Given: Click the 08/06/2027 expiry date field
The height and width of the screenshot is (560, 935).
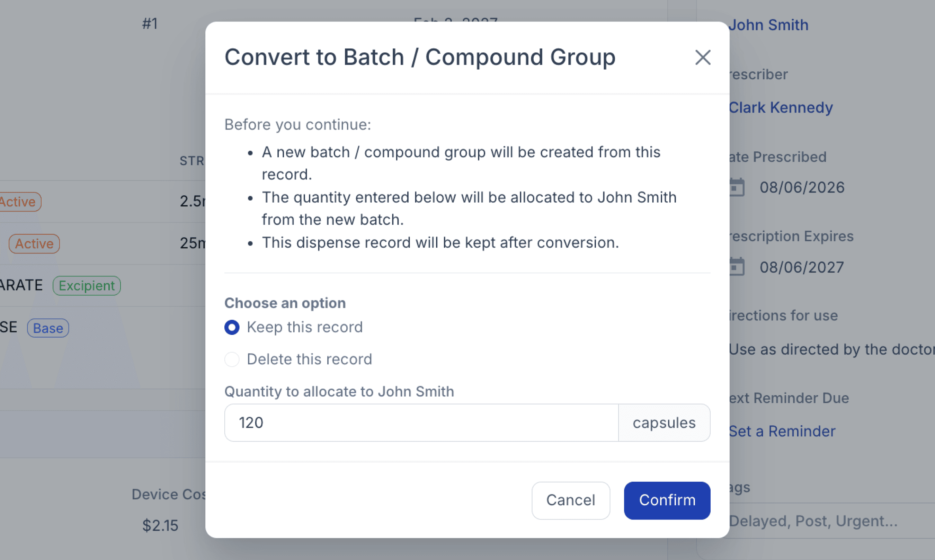Looking at the screenshot, I should [802, 267].
